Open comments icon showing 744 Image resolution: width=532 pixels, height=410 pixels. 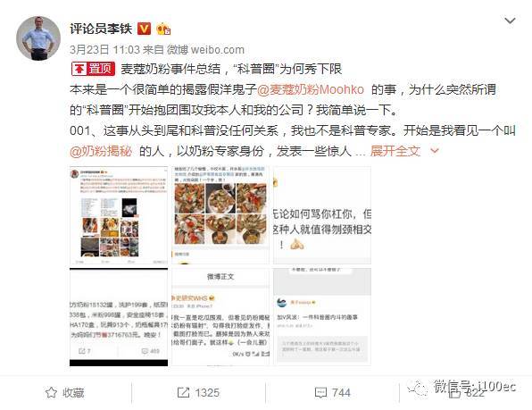click(332, 393)
